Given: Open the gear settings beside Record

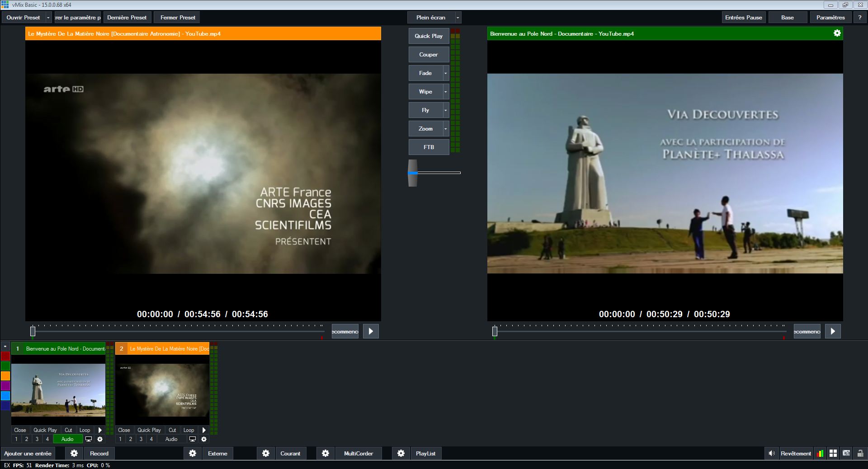Looking at the screenshot, I should [74, 453].
